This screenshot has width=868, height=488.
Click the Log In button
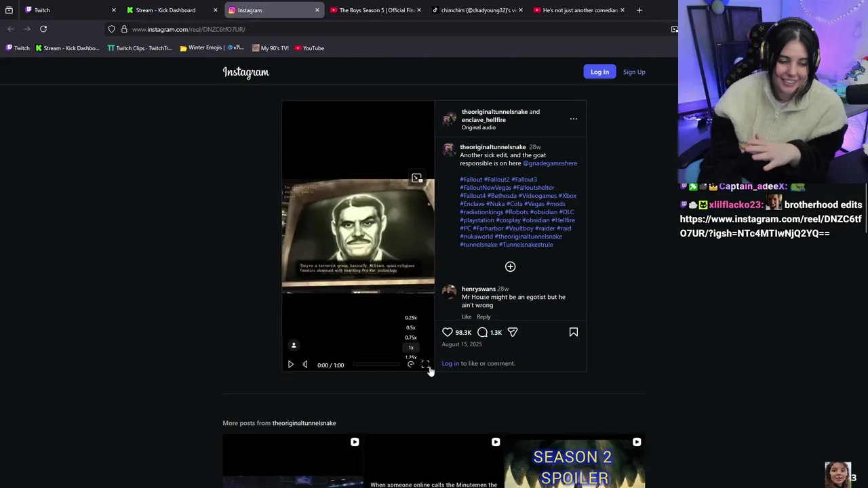pos(599,72)
